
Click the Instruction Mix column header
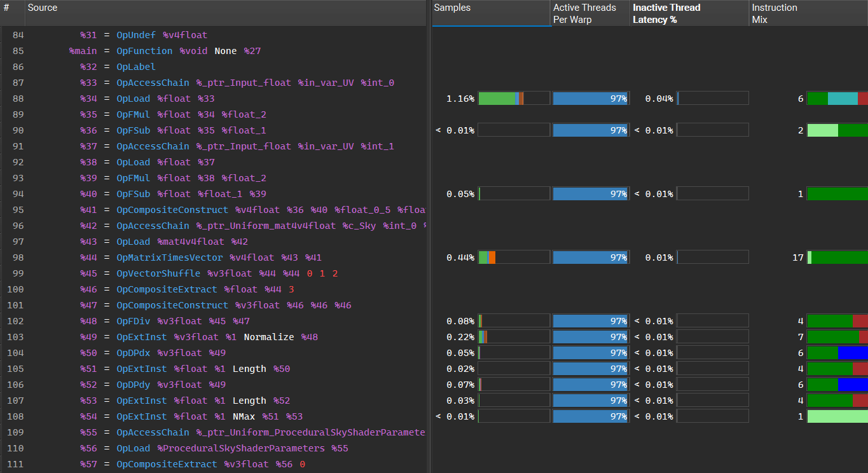click(808, 13)
